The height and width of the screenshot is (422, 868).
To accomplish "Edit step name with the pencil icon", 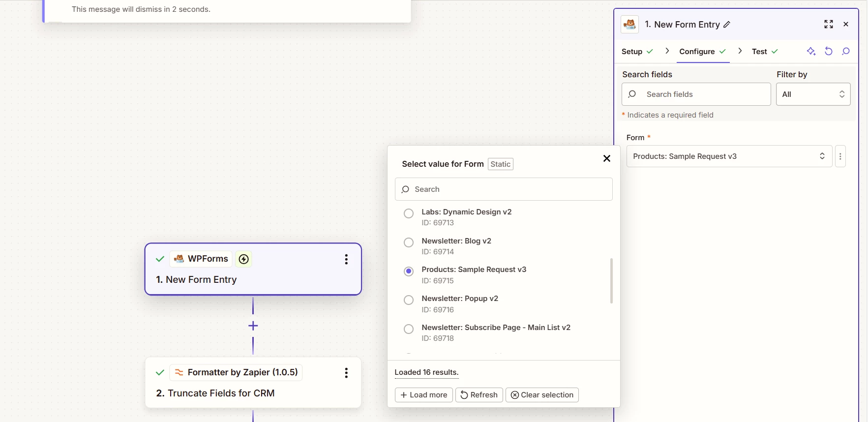I will (727, 25).
